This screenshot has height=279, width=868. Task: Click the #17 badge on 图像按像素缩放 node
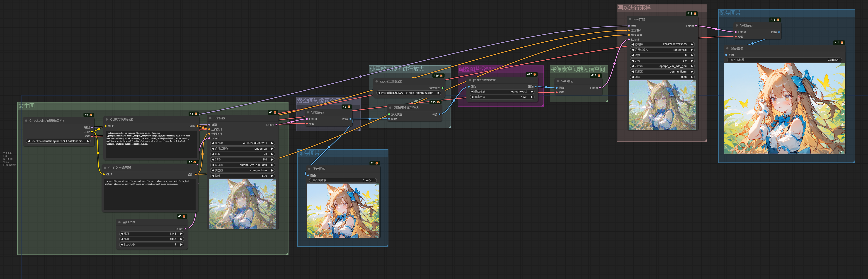point(531,75)
